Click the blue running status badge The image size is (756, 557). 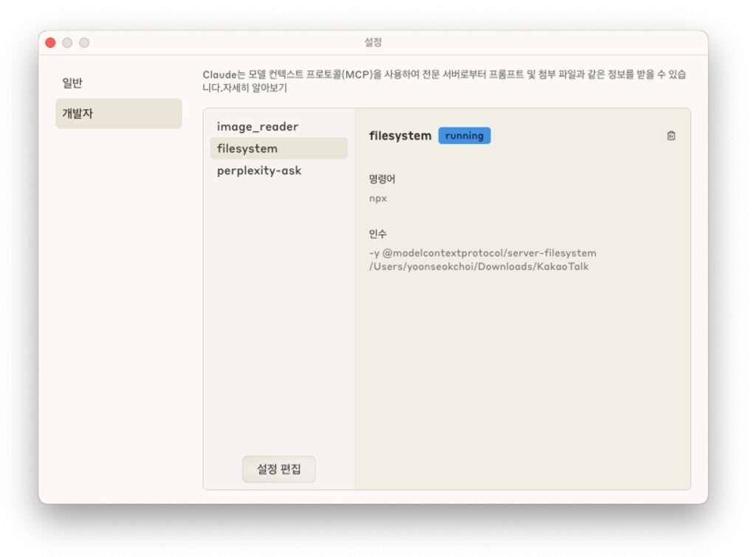464,136
